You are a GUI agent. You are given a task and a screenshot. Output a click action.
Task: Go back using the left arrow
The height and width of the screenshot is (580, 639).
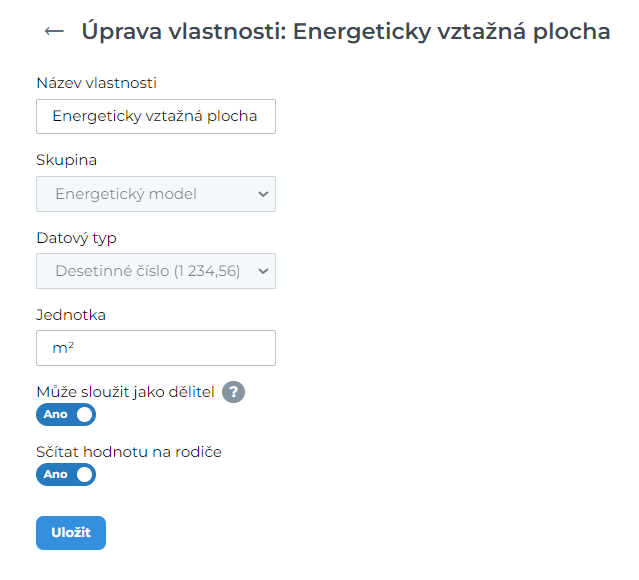[x=54, y=32]
